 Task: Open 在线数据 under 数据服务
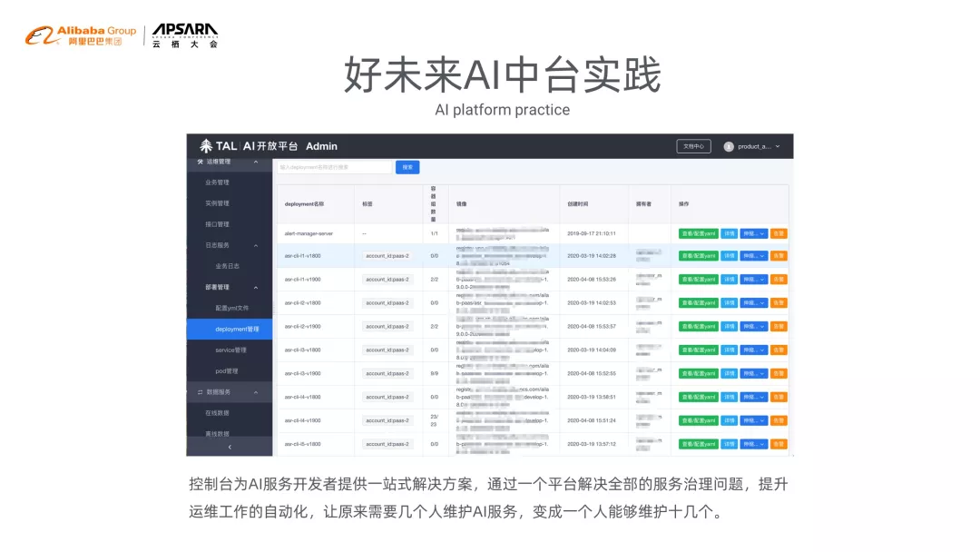pos(217,413)
